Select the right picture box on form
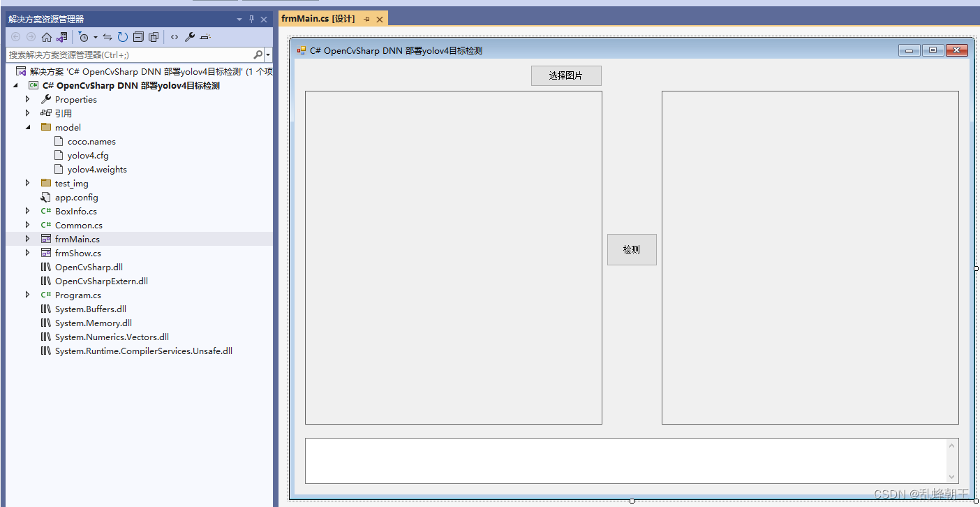Image resolution: width=980 pixels, height=507 pixels. [810, 258]
